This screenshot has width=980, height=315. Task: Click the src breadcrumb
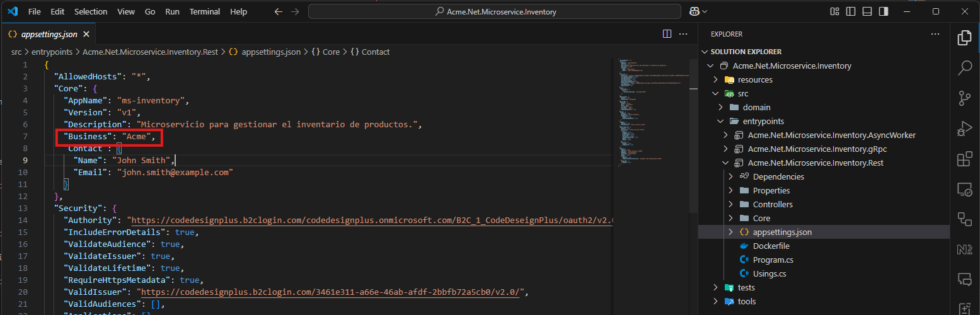(16, 52)
